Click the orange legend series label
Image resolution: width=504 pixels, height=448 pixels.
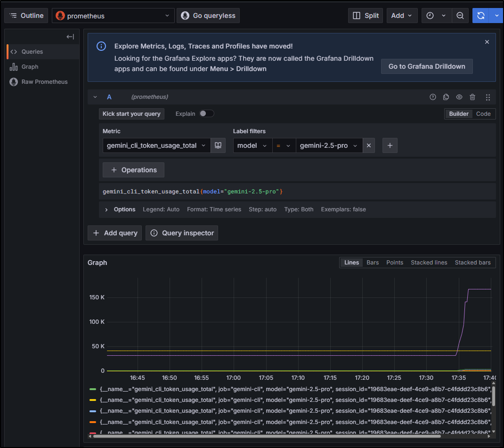coord(295,422)
